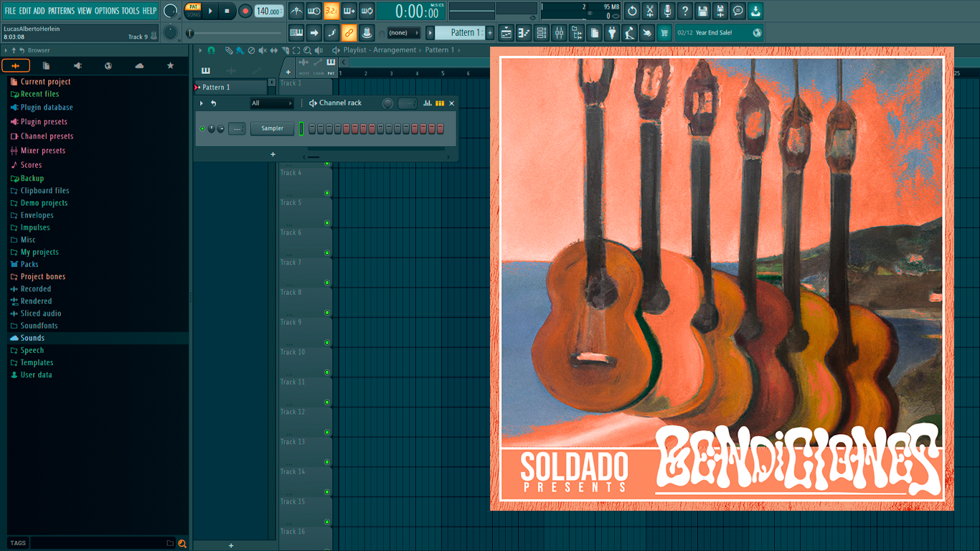Open the Playlist menu arrow
Screen dimensions: 980x551
click(201, 50)
